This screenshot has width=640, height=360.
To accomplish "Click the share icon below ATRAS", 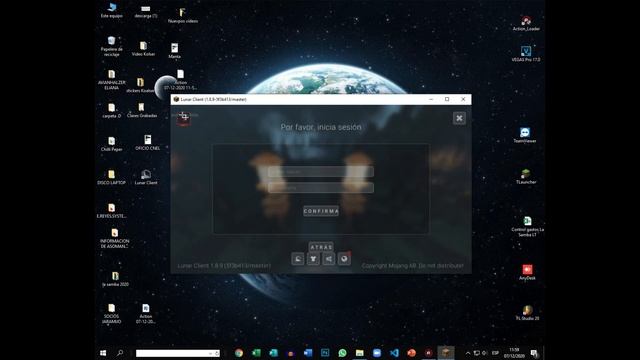I will click(329, 259).
